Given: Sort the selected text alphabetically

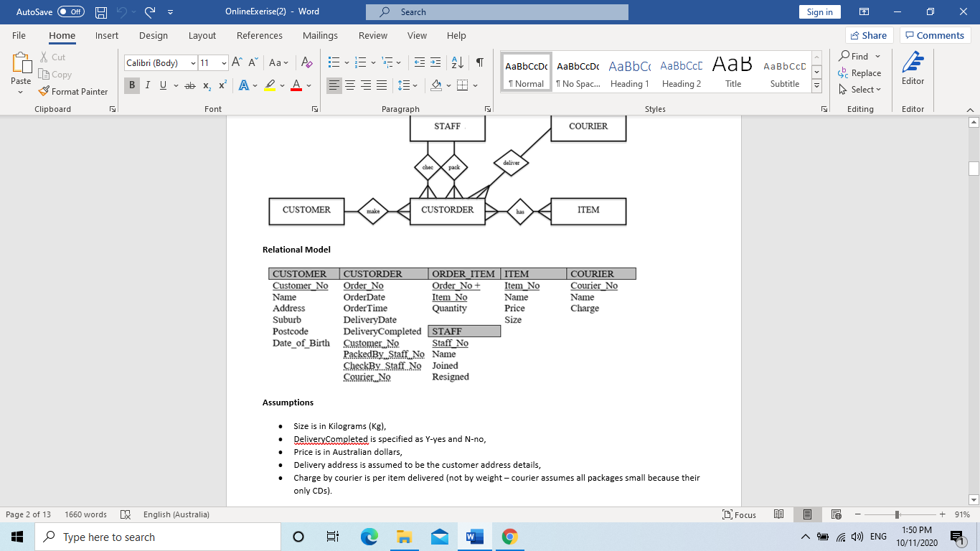Looking at the screenshot, I should (x=459, y=63).
